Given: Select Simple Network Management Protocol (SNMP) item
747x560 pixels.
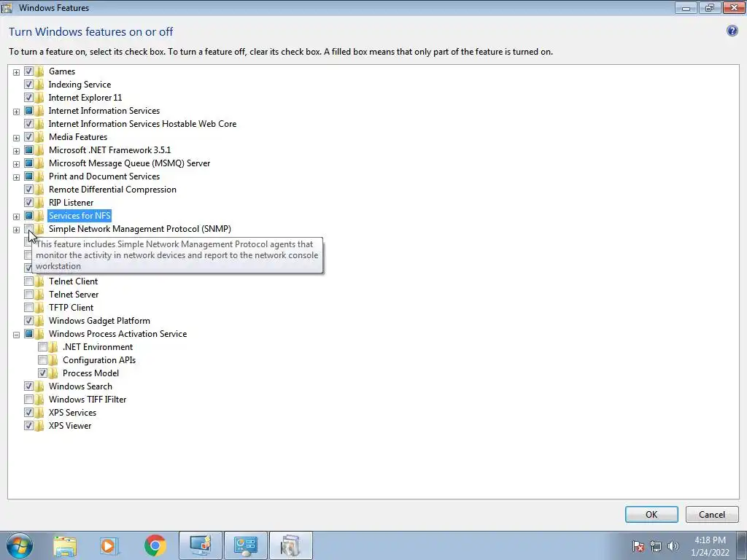Looking at the screenshot, I should 139,229.
